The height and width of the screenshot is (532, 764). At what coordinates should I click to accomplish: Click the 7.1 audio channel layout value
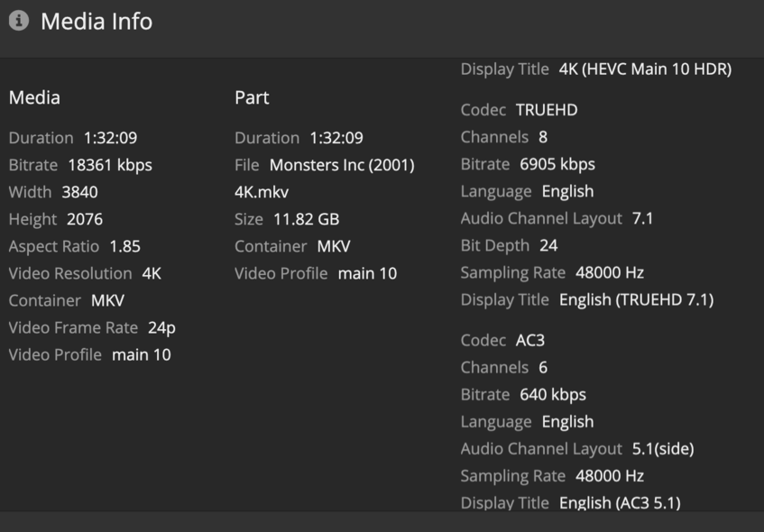pos(642,218)
